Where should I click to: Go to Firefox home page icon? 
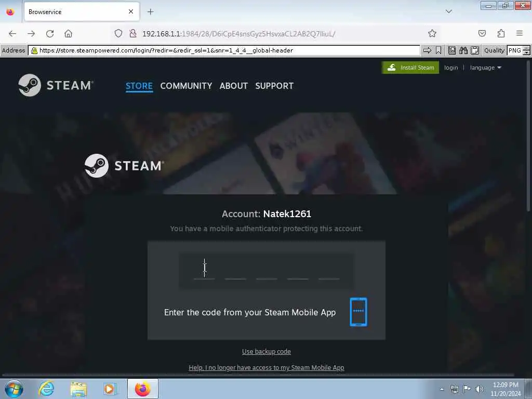point(68,34)
